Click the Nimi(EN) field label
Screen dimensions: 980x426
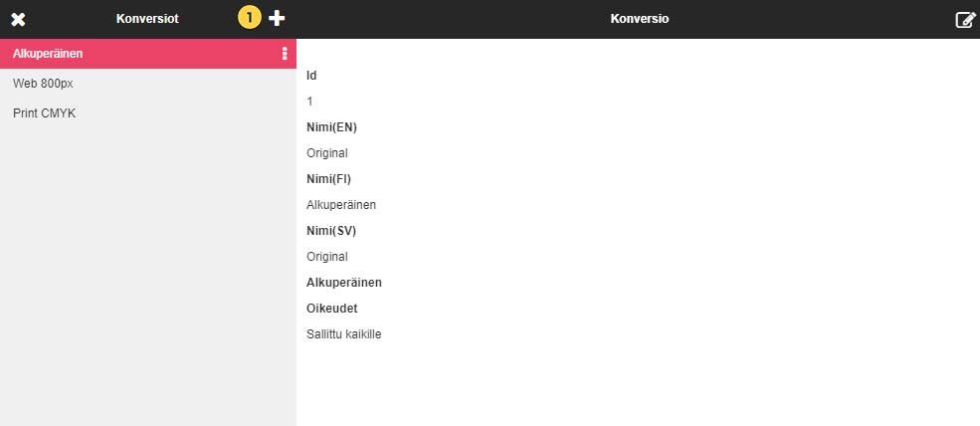(x=331, y=127)
